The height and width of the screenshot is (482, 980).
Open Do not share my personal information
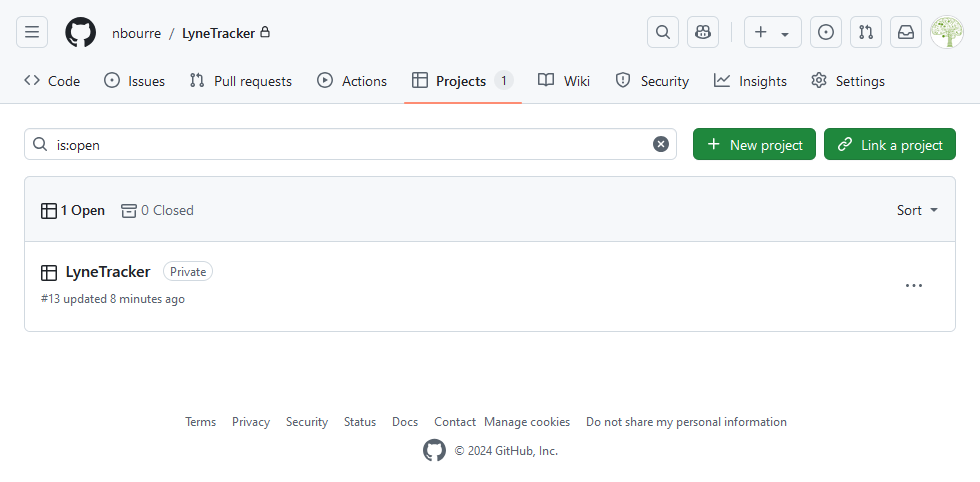tap(686, 422)
